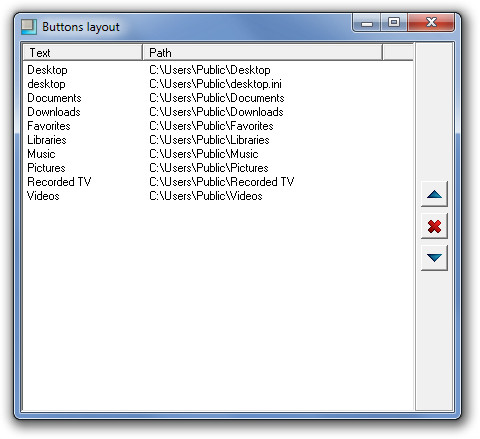Minimize the Buttons layout window
The width and height of the screenshot is (480, 439).
(367, 23)
